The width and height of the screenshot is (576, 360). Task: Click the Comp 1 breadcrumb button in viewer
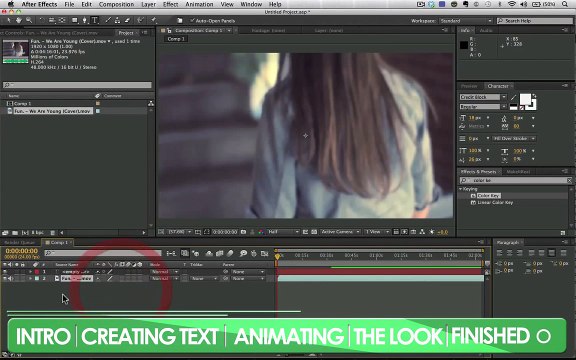pos(176,39)
